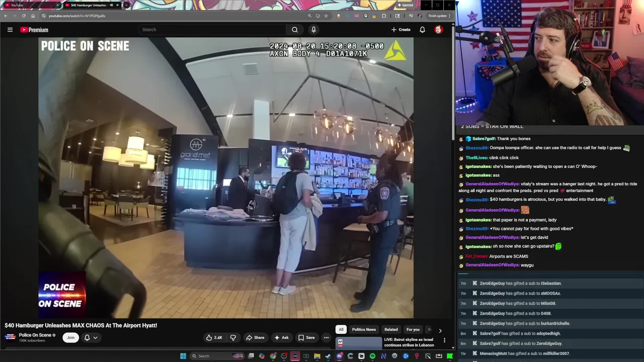
Task: Select the Politics News filter chip
Action: (364, 329)
